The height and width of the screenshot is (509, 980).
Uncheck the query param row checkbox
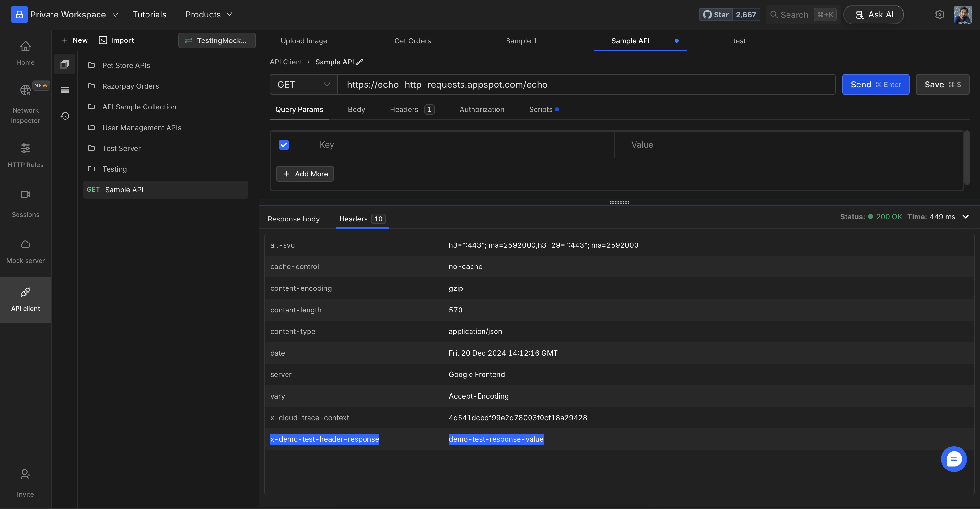tap(284, 145)
